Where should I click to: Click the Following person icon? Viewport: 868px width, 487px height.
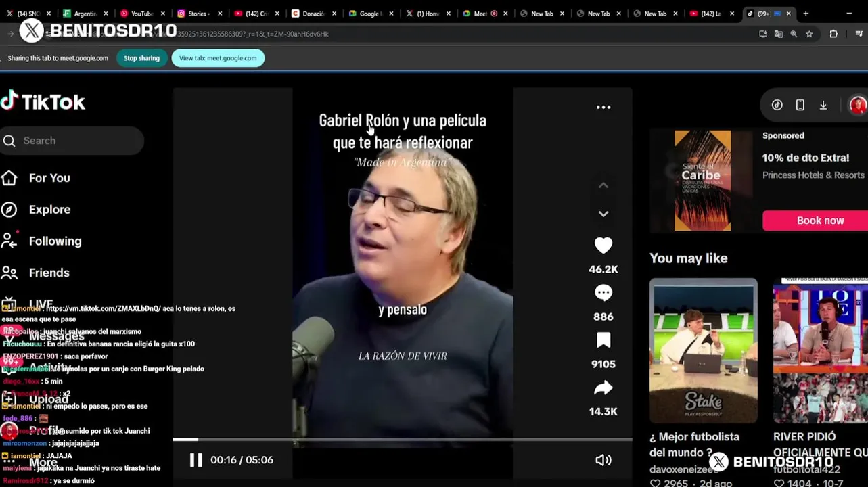[9, 241]
